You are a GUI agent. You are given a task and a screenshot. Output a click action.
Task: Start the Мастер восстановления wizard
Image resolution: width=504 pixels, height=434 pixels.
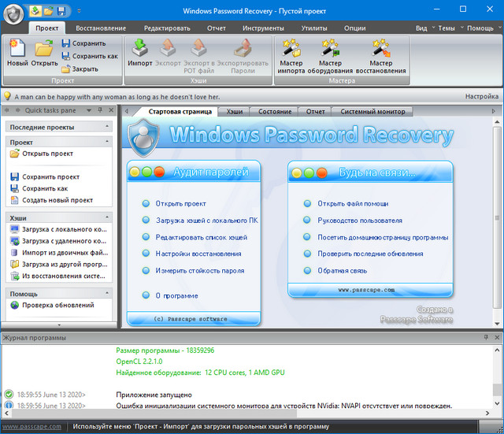pos(380,56)
